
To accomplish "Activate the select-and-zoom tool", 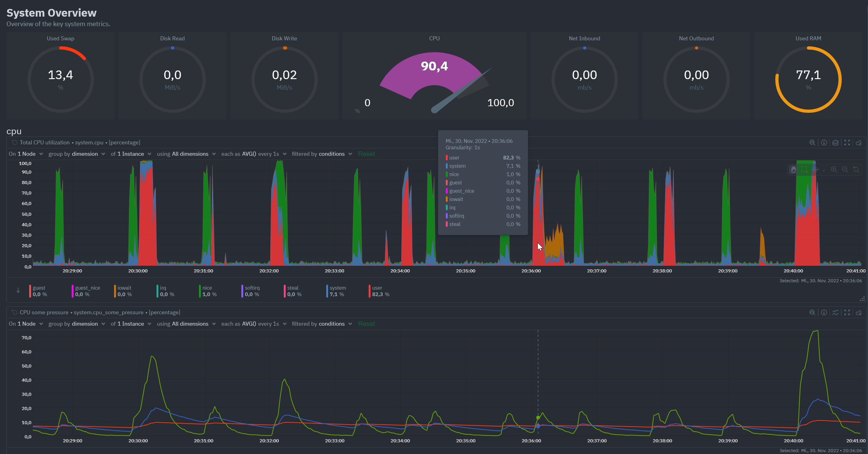I will tap(805, 170).
